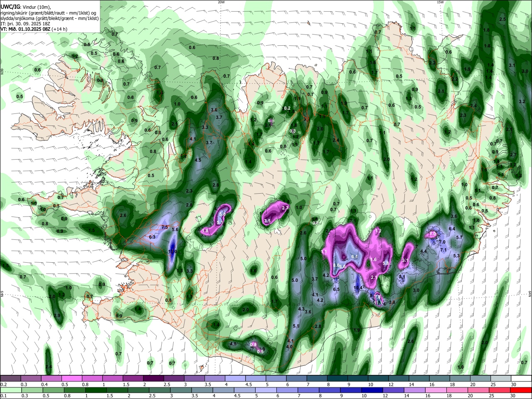Screen dimensions: 532x399
Task: Click the '4.4' value on the map
Action: tap(424, 251)
